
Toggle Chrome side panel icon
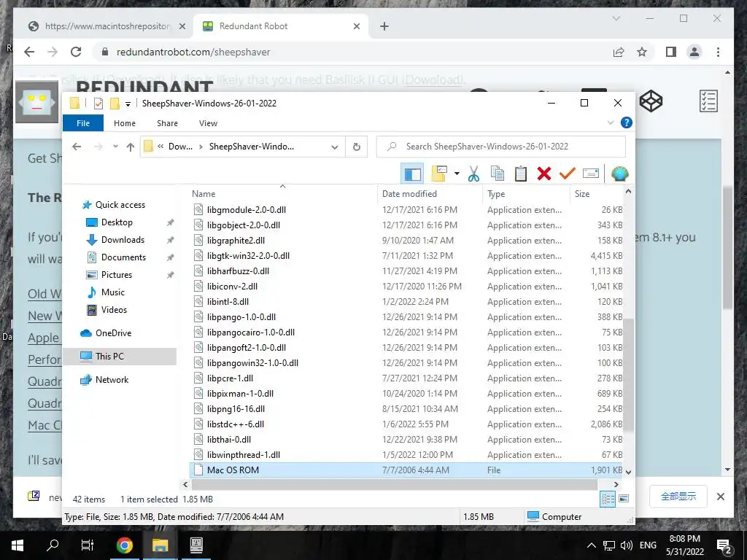pos(671,52)
